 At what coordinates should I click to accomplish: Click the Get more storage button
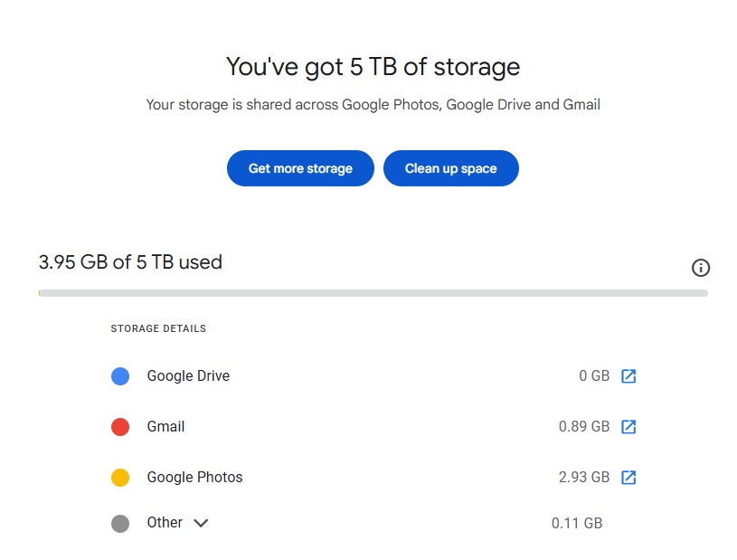300,168
